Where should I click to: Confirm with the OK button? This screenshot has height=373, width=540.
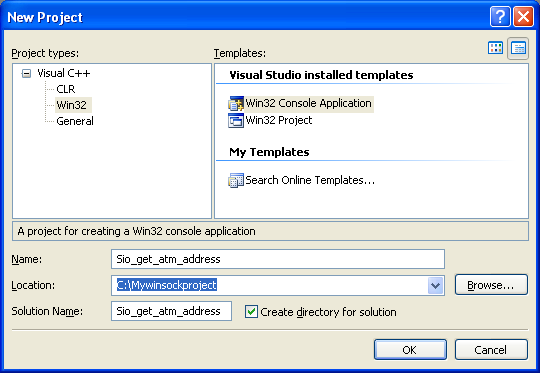(x=410, y=350)
